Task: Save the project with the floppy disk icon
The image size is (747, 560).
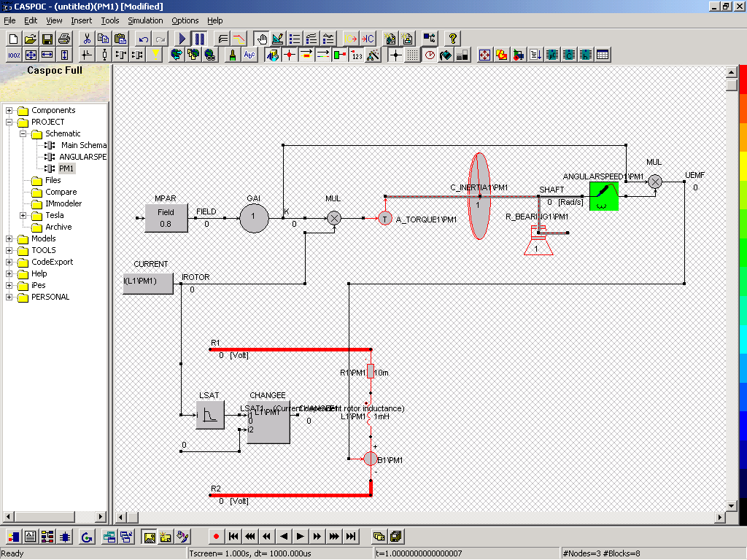Action: pos(47,39)
